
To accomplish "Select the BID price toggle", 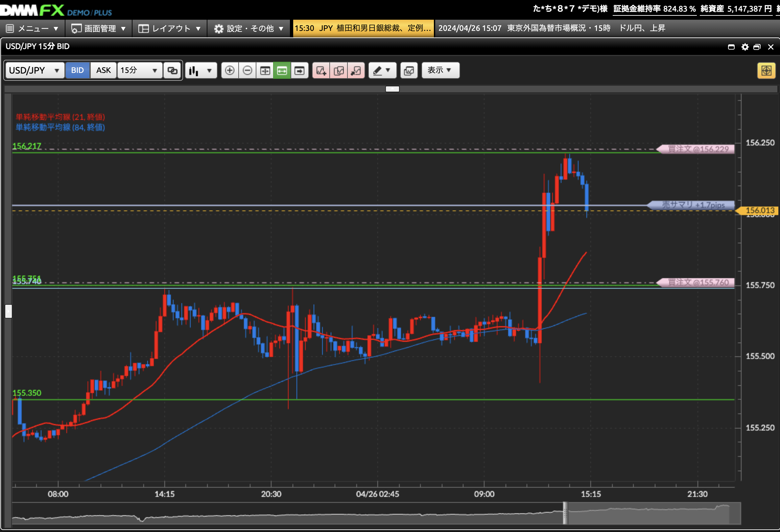I will (x=78, y=70).
